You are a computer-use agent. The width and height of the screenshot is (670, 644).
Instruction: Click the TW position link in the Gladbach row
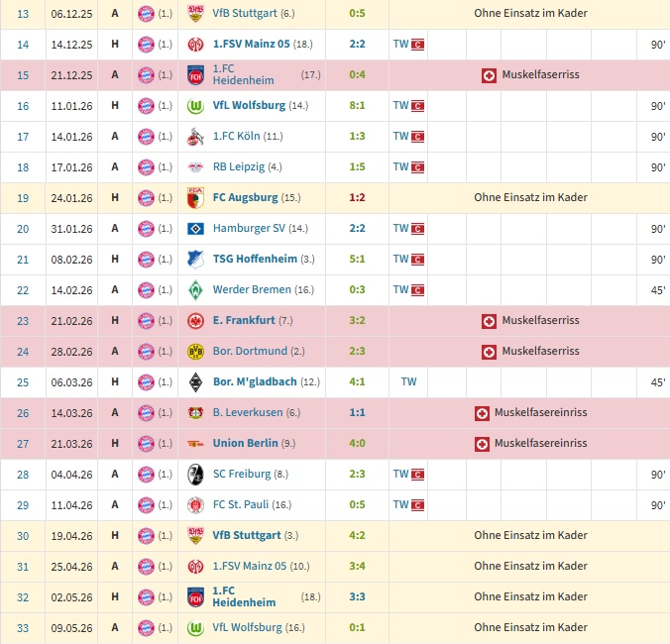click(408, 381)
